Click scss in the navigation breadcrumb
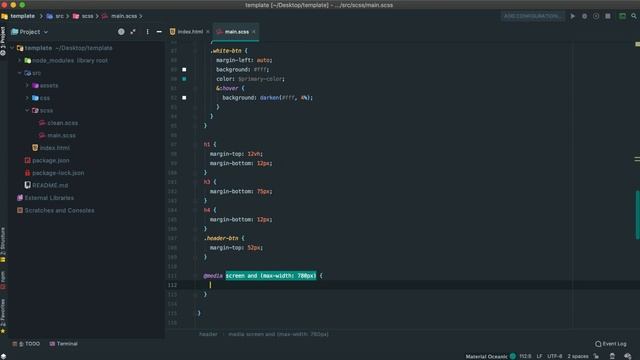 point(83,16)
